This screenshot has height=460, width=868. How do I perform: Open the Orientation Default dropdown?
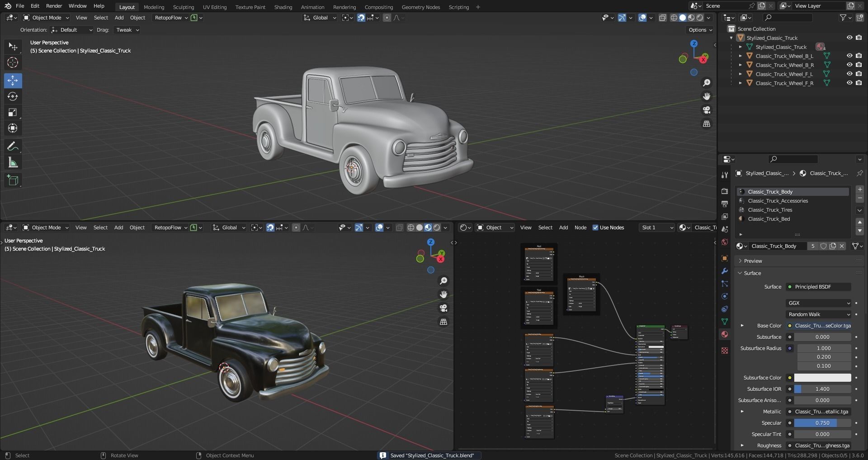pos(72,30)
